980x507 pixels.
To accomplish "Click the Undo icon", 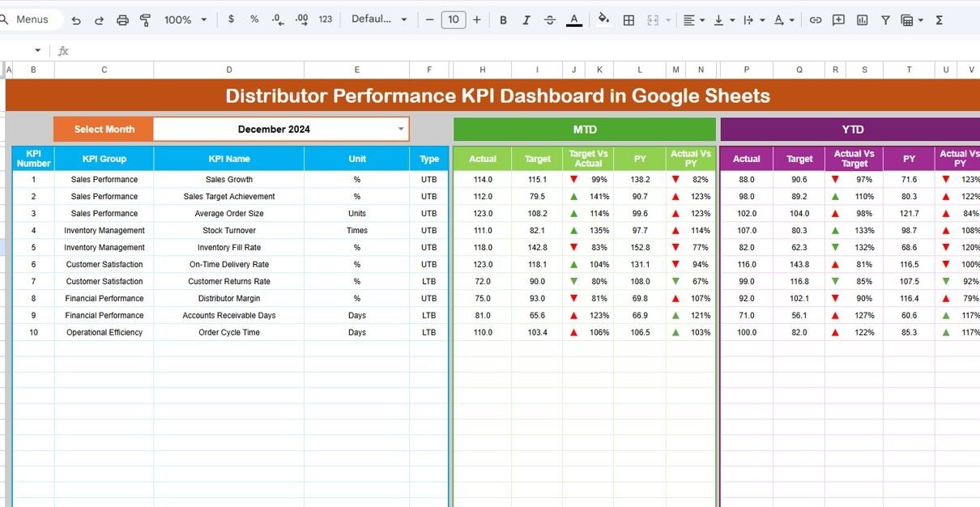I will [76, 19].
